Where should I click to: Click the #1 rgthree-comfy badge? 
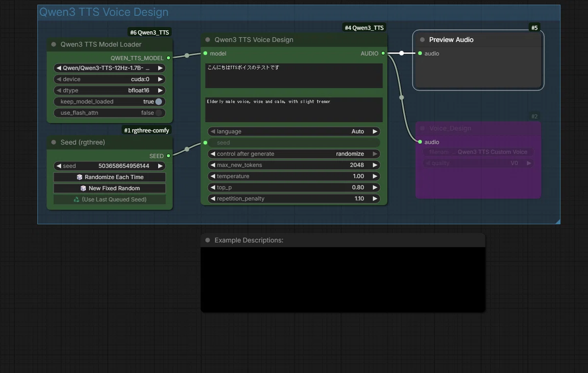tap(147, 130)
